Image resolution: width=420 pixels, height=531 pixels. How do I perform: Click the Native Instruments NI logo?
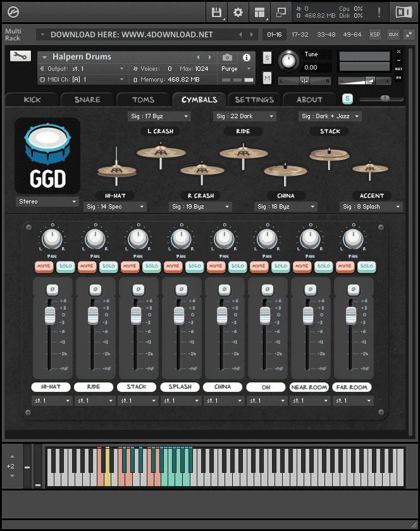coord(404,13)
